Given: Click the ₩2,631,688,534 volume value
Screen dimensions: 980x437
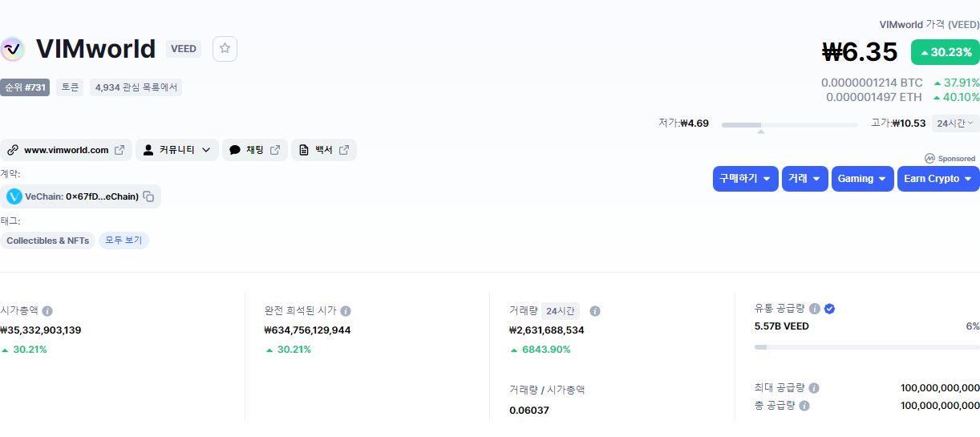Looking at the screenshot, I should coord(546,330).
